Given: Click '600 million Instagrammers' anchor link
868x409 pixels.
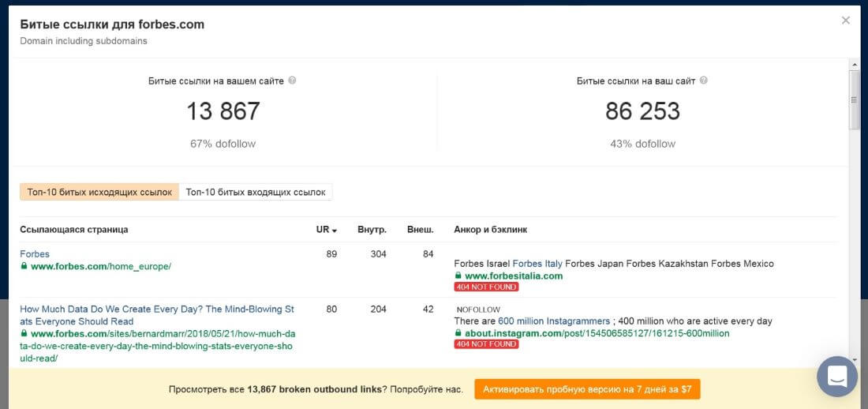Looking at the screenshot, I should [554, 321].
